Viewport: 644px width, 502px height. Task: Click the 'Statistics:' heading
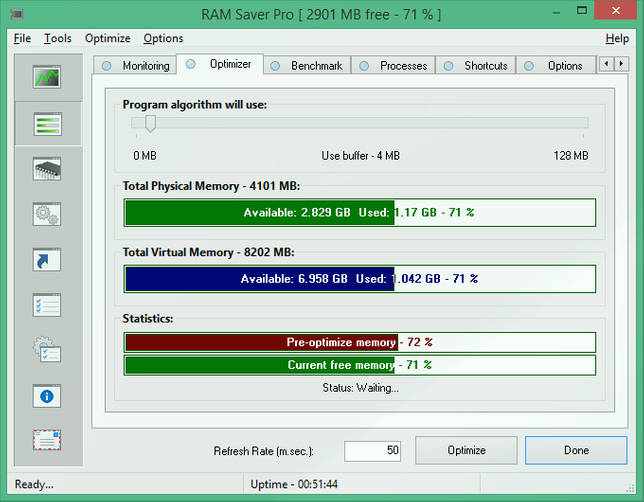coord(148,318)
